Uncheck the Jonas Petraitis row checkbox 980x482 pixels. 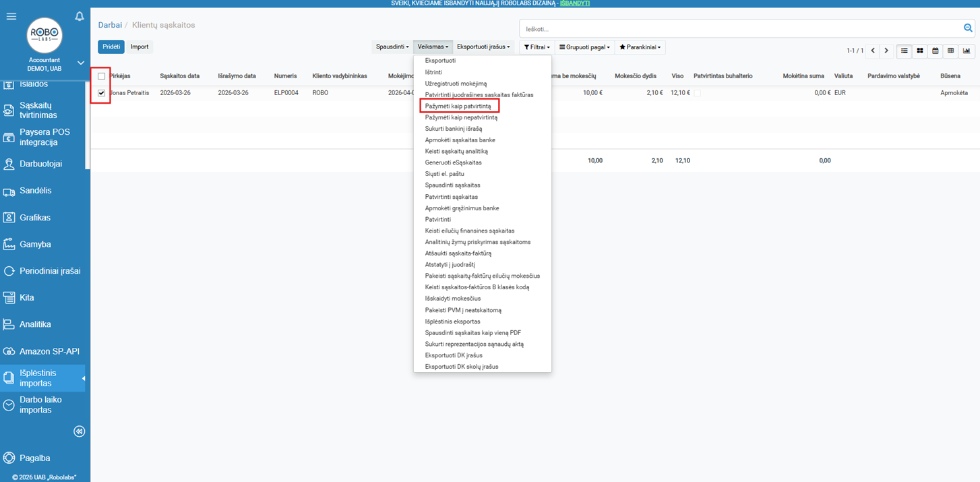click(102, 93)
